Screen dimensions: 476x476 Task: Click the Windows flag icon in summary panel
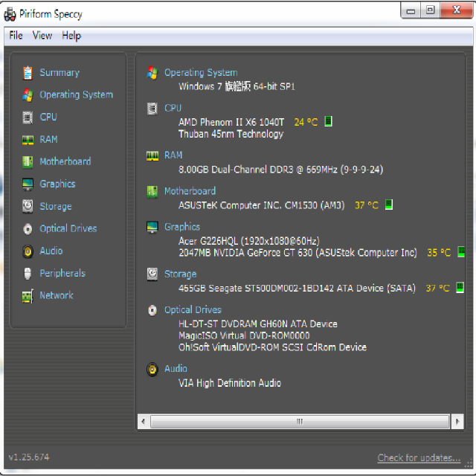tap(152, 73)
